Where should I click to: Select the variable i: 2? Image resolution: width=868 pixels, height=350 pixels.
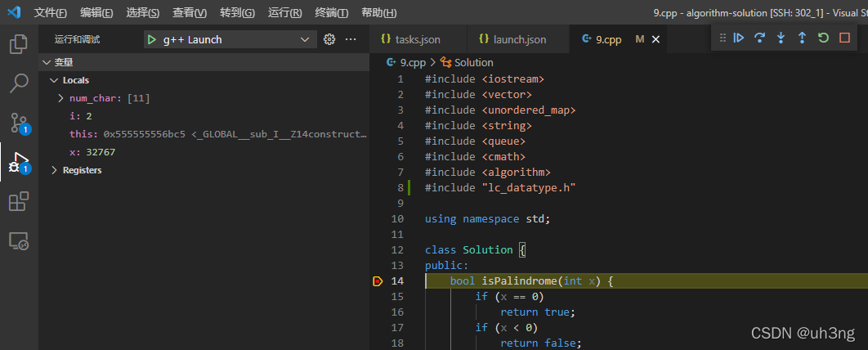[204, 116]
